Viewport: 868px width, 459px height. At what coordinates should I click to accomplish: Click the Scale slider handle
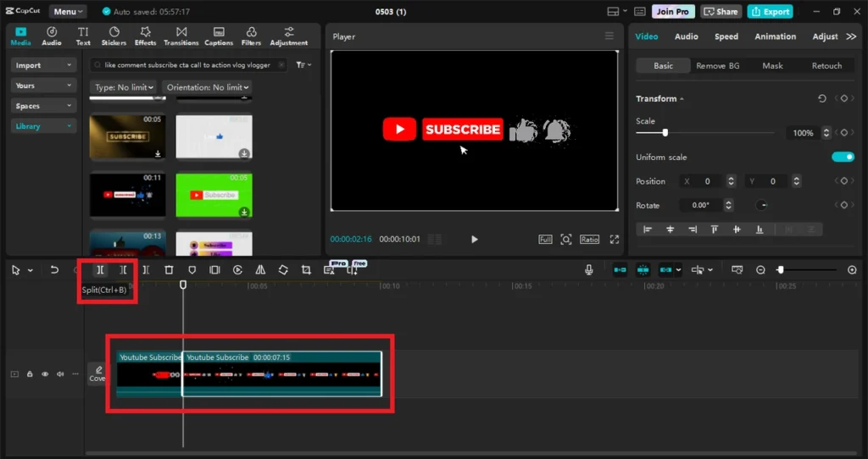pos(665,133)
